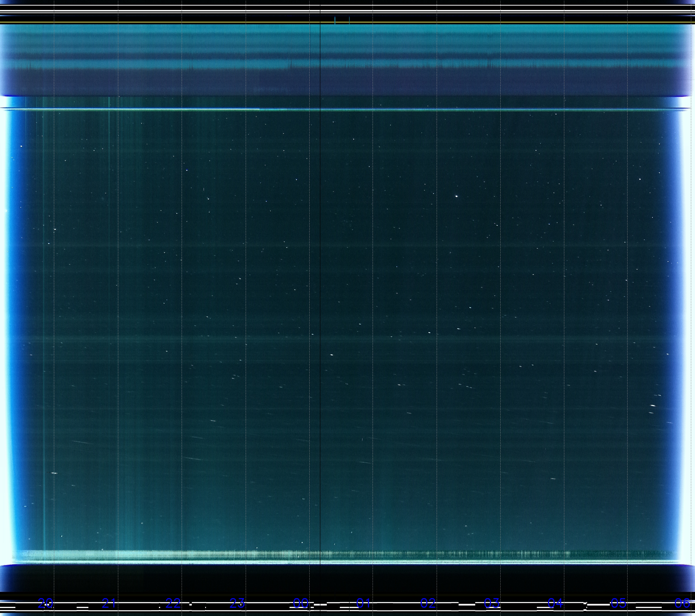Click the bright cyan horizontal streak below the purple band
The height and width of the screenshot is (616, 695).
pos(136,109)
